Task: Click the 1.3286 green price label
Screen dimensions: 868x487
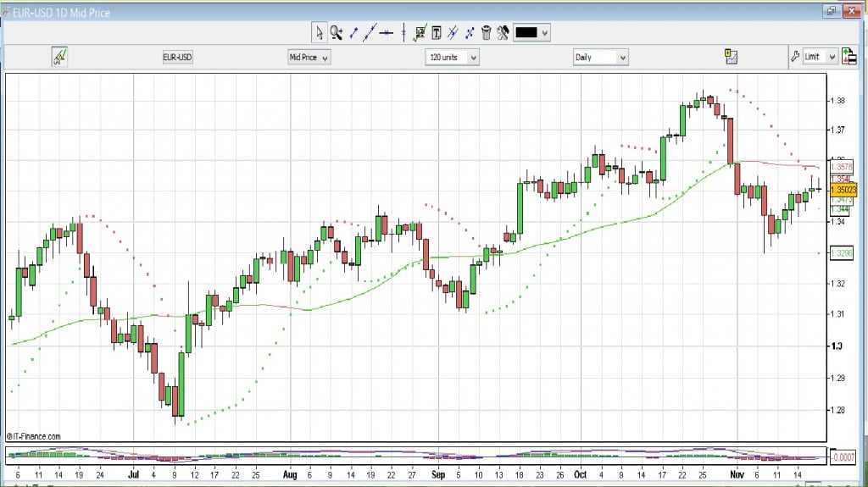Action: coord(842,253)
